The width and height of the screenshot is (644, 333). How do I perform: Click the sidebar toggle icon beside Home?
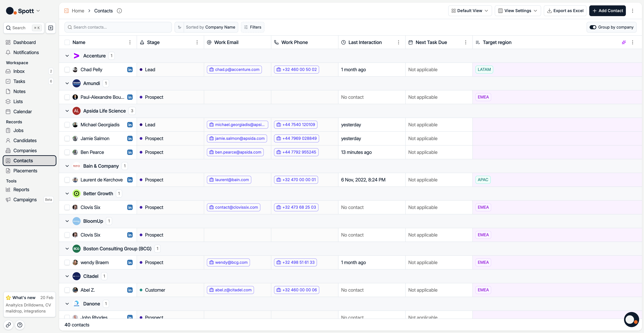tap(66, 11)
